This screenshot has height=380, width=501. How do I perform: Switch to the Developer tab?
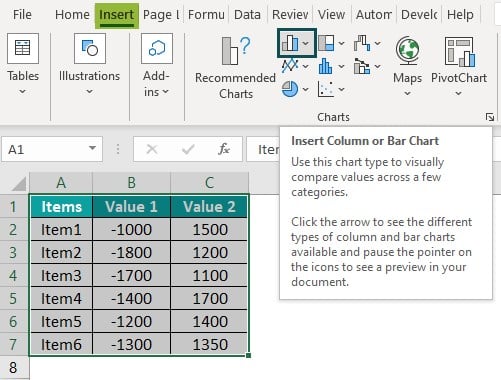point(419,15)
